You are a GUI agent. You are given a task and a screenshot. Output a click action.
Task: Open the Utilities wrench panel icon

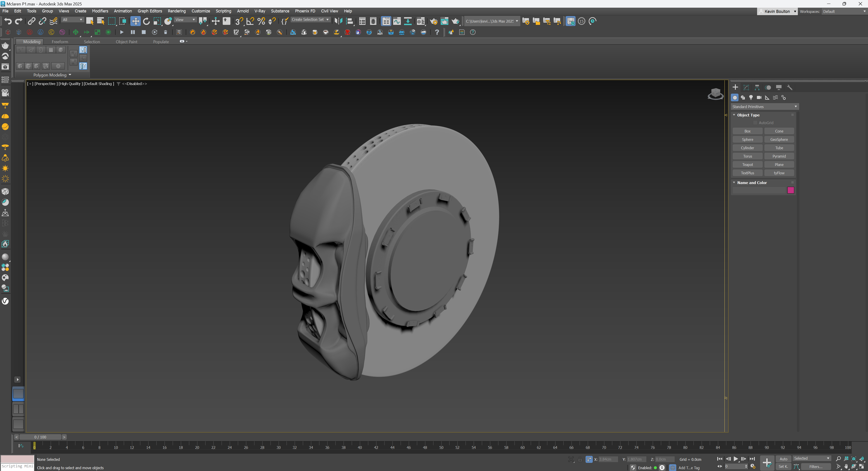pyautogui.click(x=789, y=88)
